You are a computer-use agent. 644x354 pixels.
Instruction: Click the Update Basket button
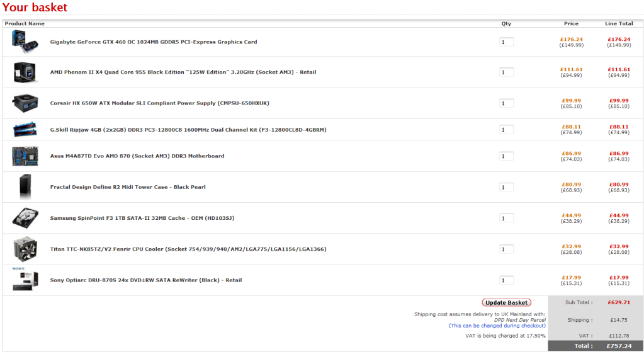coord(506,302)
